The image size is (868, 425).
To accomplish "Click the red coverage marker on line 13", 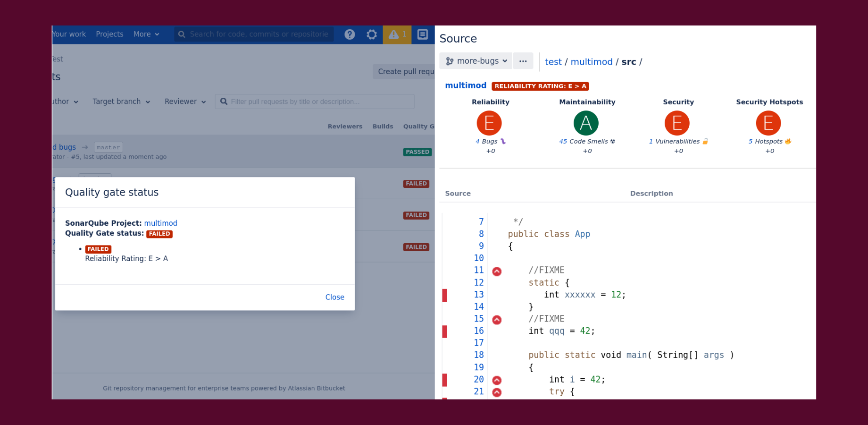I will 444,295.
